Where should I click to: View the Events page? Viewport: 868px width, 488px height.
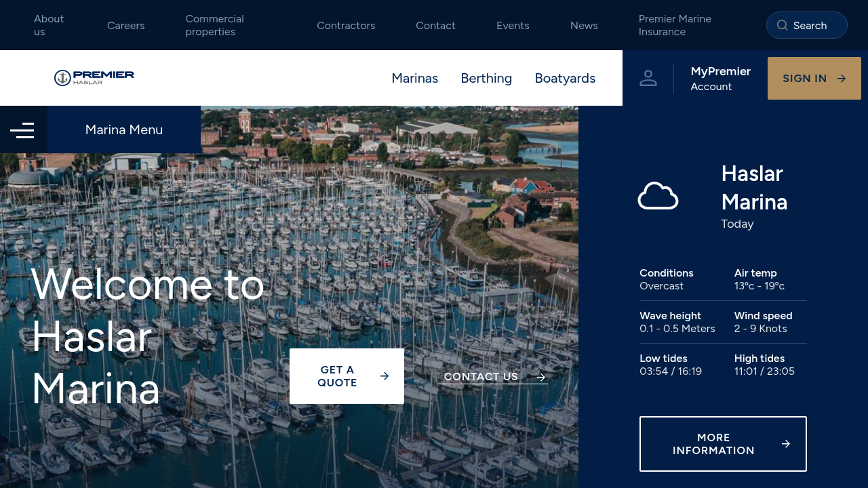coord(513,25)
